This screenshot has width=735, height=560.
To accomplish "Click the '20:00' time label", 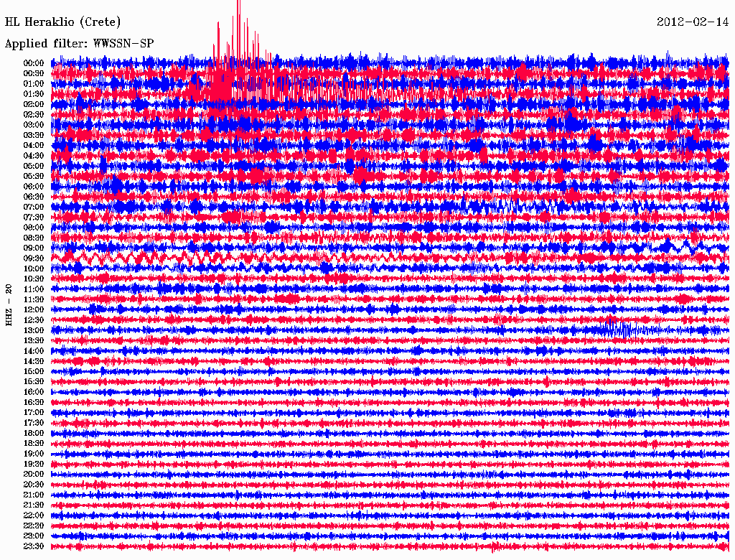I will [34, 475].
